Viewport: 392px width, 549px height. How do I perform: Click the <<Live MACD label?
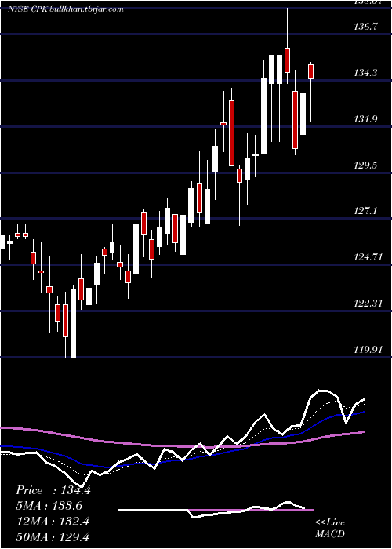coord(330,529)
